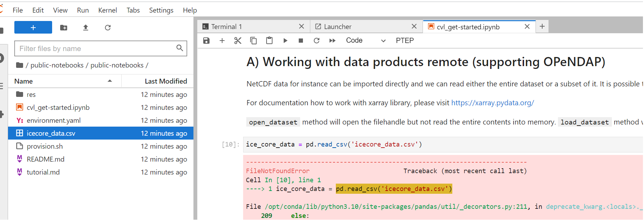Run the selected cell
This screenshot has height=220, width=644.
coord(285,41)
